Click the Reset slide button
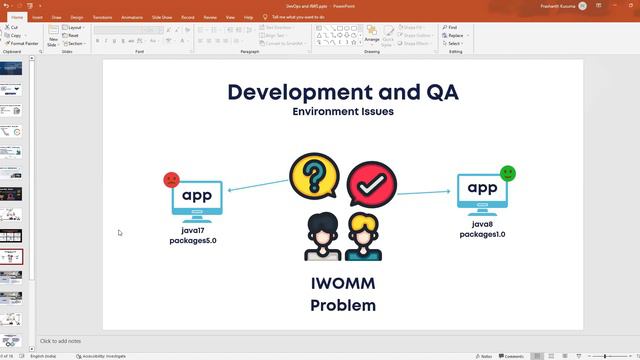Image resolution: width=640 pixels, height=360 pixels. (x=70, y=35)
